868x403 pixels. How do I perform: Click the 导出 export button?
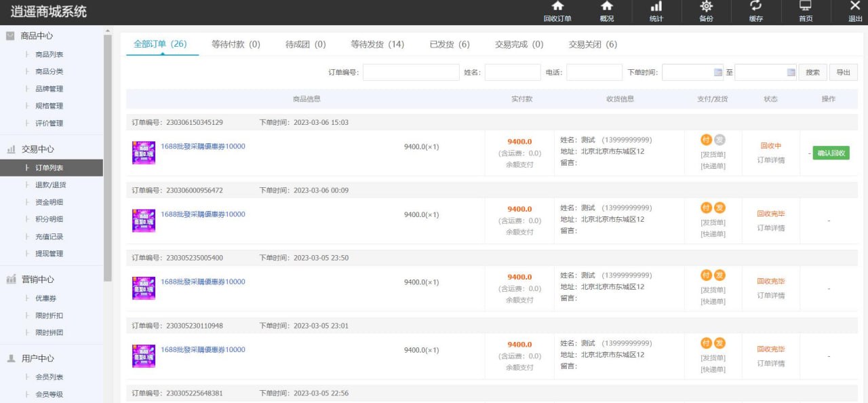(x=843, y=73)
